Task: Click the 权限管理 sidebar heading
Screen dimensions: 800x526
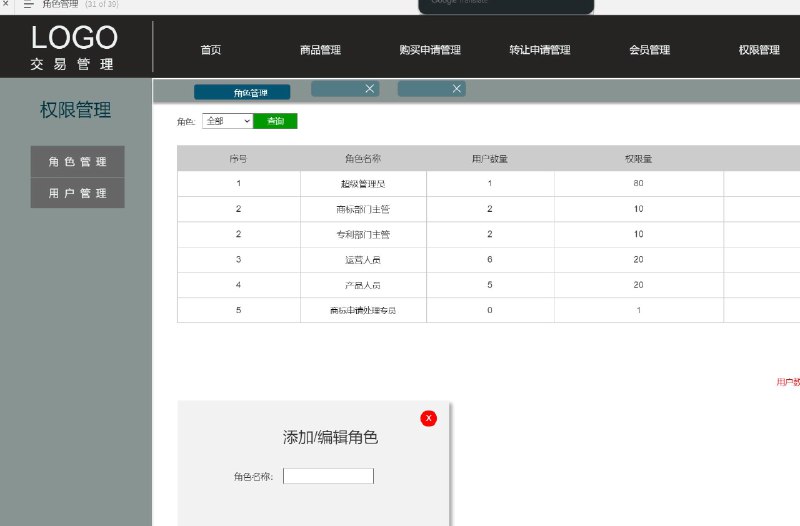Action: point(76,110)
